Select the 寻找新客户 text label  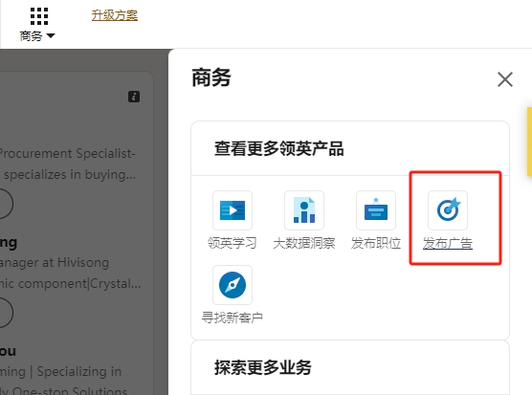point(233,318)
